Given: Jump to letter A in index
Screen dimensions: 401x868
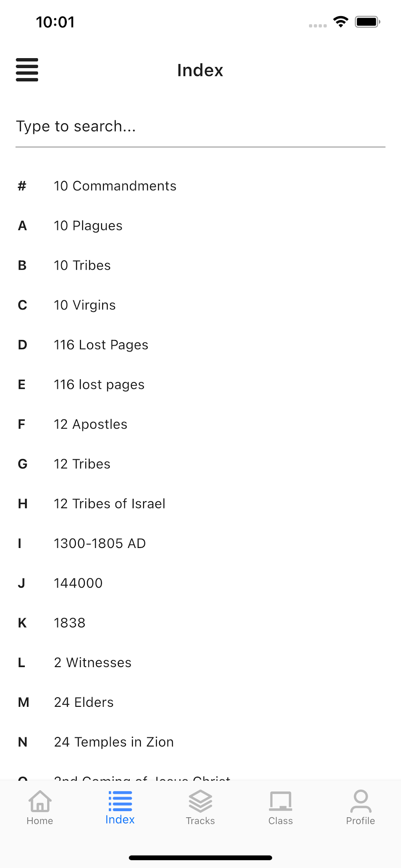Looking at the screenshot, I should (22, 226).
